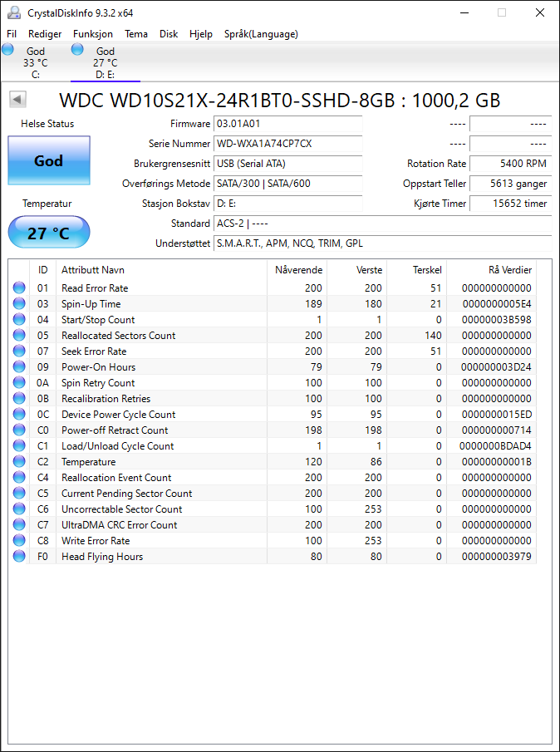Screen dimensions: 560x752
Task: Click the Head Flying Hours attribute name
Action: (x=102, y=557)
